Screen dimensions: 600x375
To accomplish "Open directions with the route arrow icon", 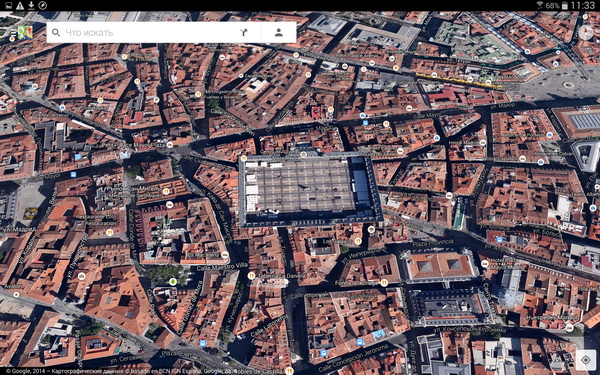I will pyautogui.click(x=244, y=33).
